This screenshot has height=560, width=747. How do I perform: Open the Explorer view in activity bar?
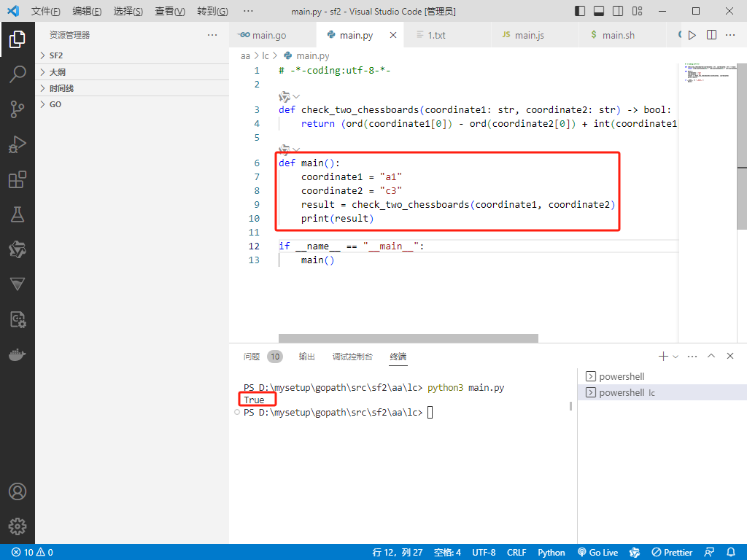[18, 39]
